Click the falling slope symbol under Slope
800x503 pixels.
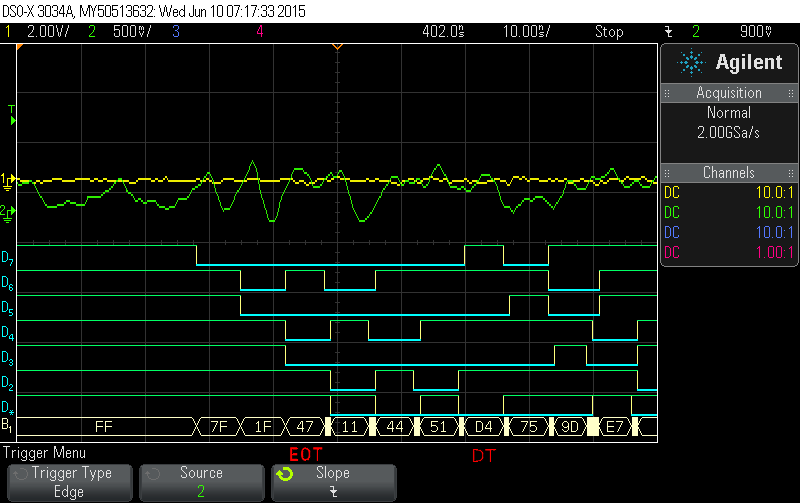click(x=332, y=492)
